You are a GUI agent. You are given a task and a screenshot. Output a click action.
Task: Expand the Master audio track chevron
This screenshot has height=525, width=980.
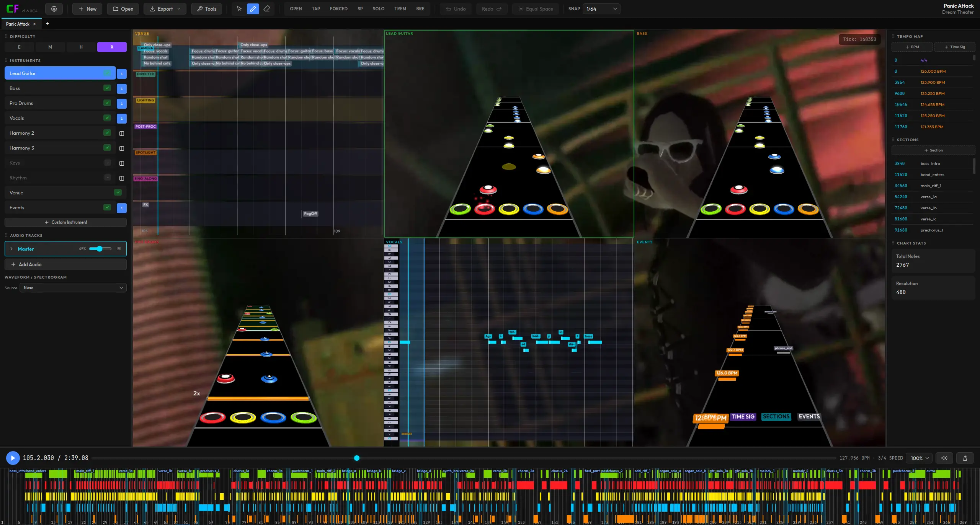coord(11,249)
